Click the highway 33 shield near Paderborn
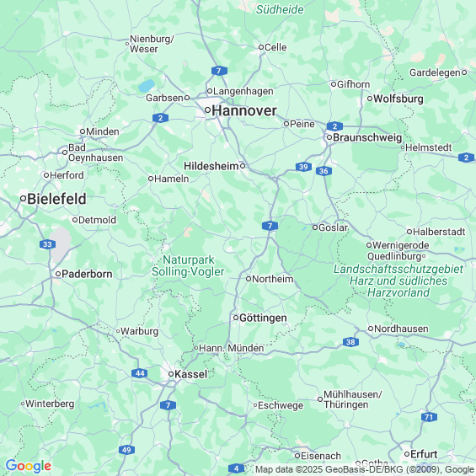This screenshot has width=476, height=476. pyautogui.click(x=47, y=244)
